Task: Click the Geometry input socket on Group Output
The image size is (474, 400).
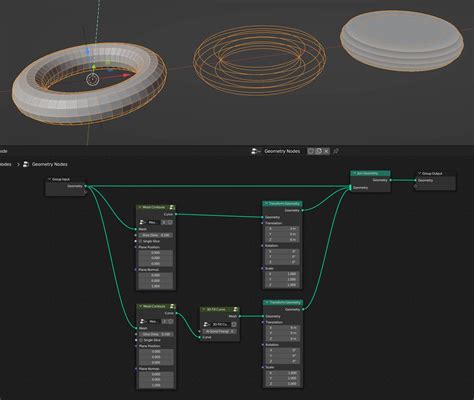Action: (416, 180)
